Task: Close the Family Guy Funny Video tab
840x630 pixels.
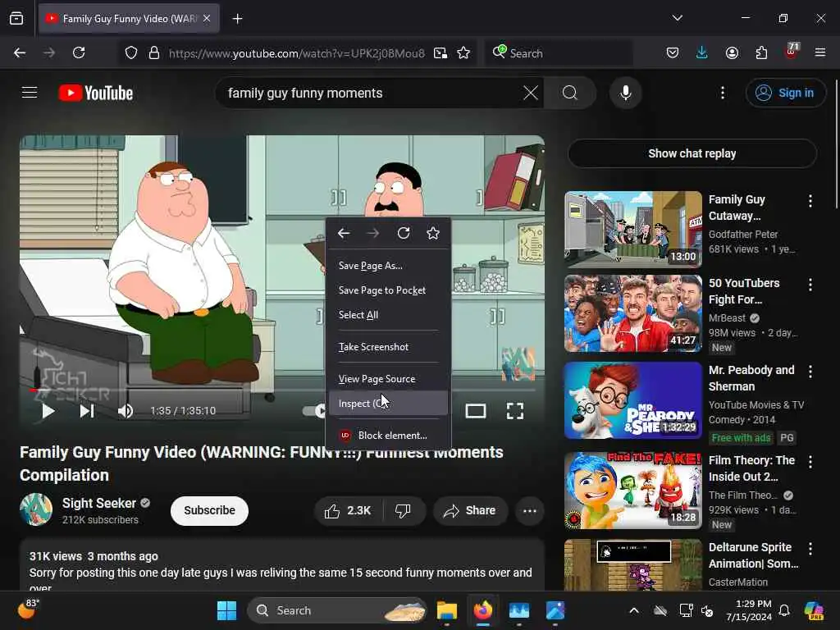Action: click(x=207, y=18)
